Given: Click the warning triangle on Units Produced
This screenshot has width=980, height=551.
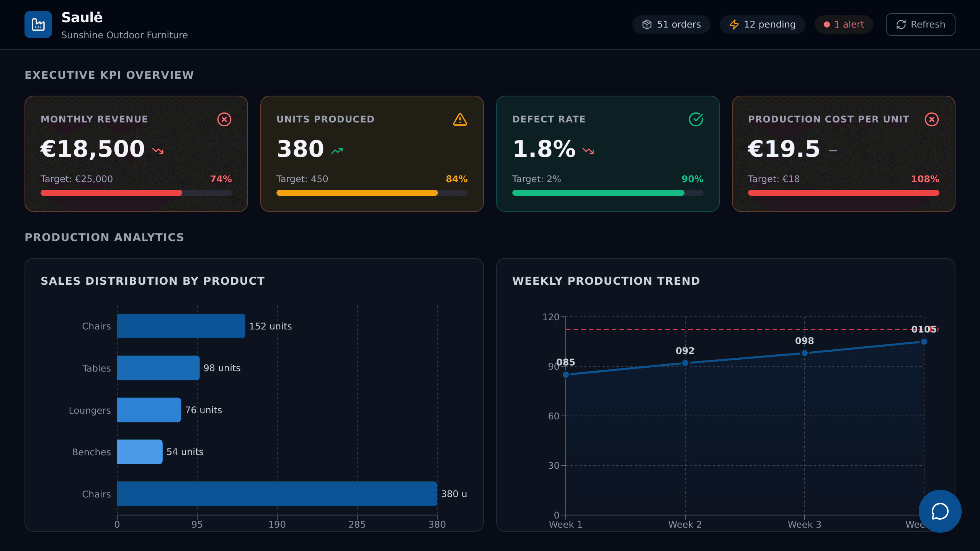Looking at the screenshot, I should (x=460, y=119).
